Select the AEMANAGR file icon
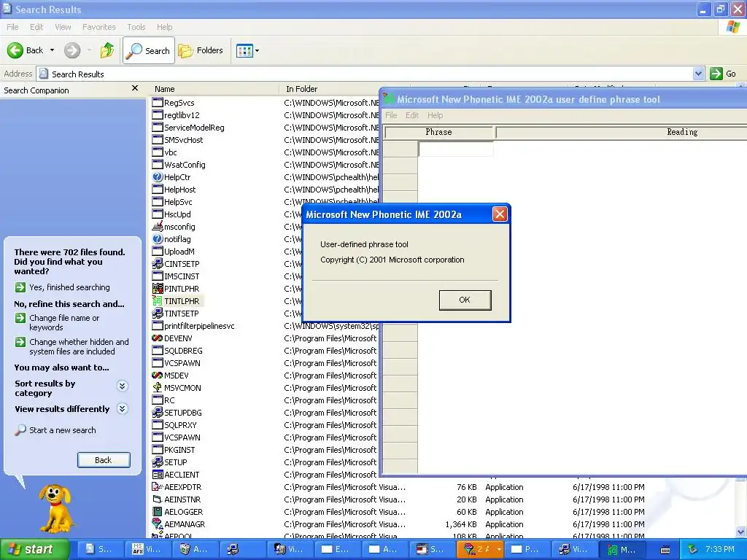The width and height of the screenshot is (747, 560). tap(158, 524)
